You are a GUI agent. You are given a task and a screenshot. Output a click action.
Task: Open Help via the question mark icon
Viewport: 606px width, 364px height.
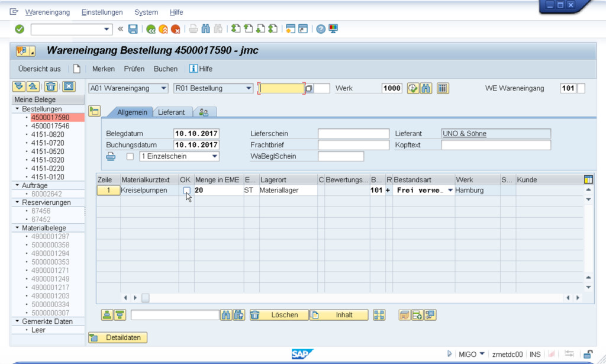point(321,29)
